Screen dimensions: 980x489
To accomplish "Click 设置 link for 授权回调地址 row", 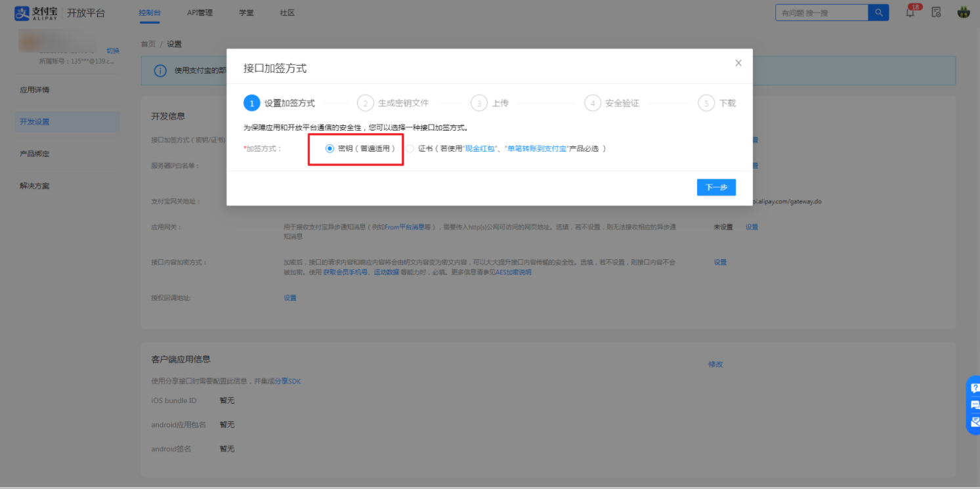I will point(290,298).
